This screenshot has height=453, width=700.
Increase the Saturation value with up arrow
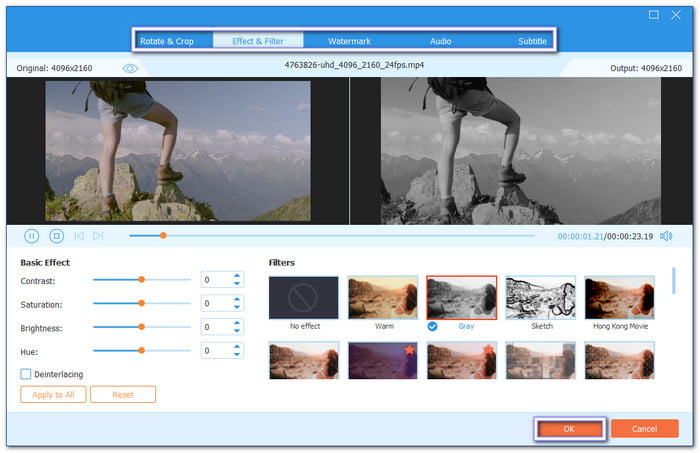click(x=237, y=299)
